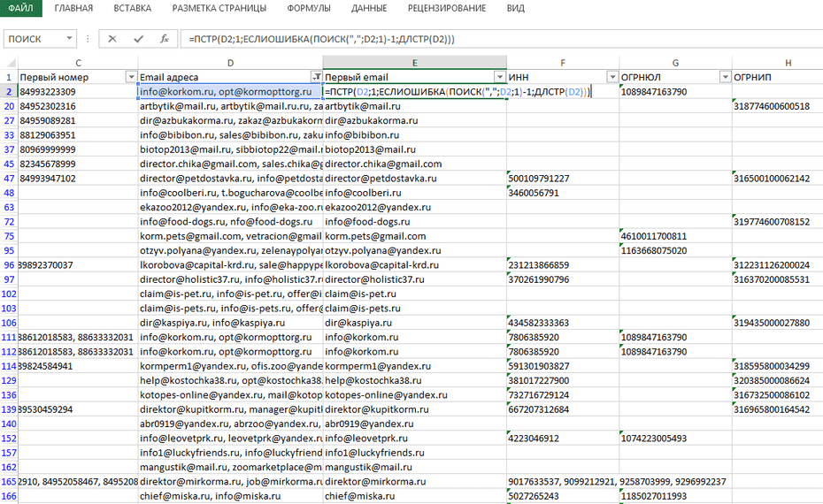Click ОГРНИП cell 318774600600518
The image size is (823, 504).
[x=778, y=106]
